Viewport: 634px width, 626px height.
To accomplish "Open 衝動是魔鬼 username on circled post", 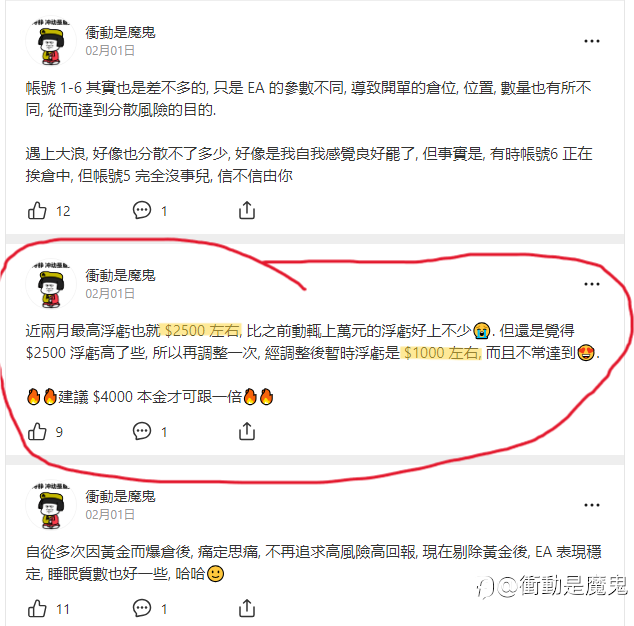I will pos(120,275).
